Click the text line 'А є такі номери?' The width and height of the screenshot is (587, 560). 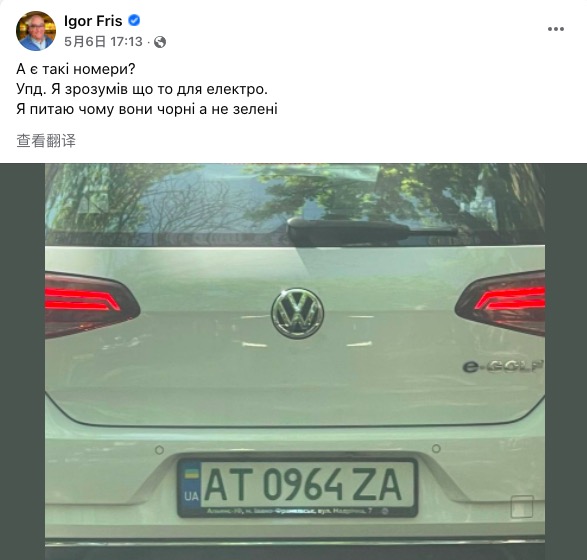[76, 69]
